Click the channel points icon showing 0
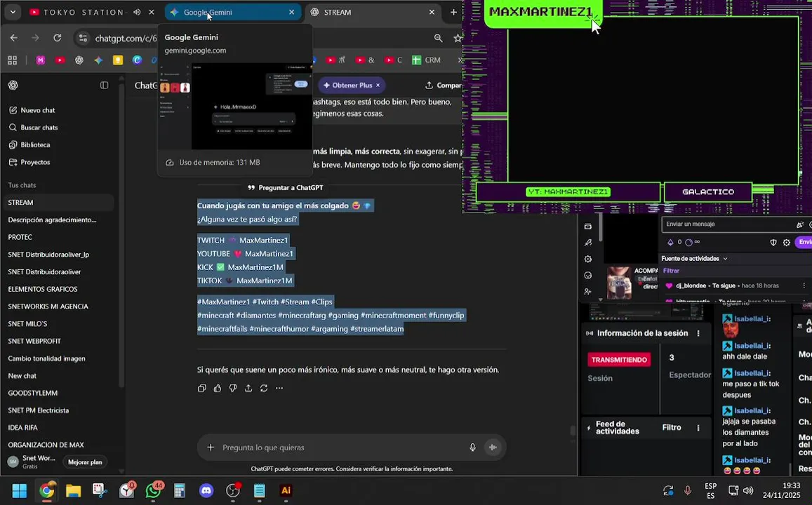 point(674,242)
